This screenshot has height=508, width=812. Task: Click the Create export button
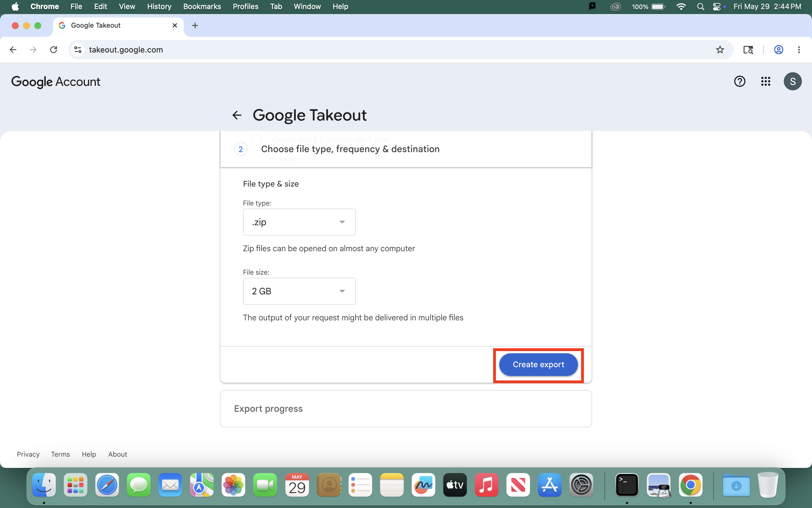click(538, 365)
